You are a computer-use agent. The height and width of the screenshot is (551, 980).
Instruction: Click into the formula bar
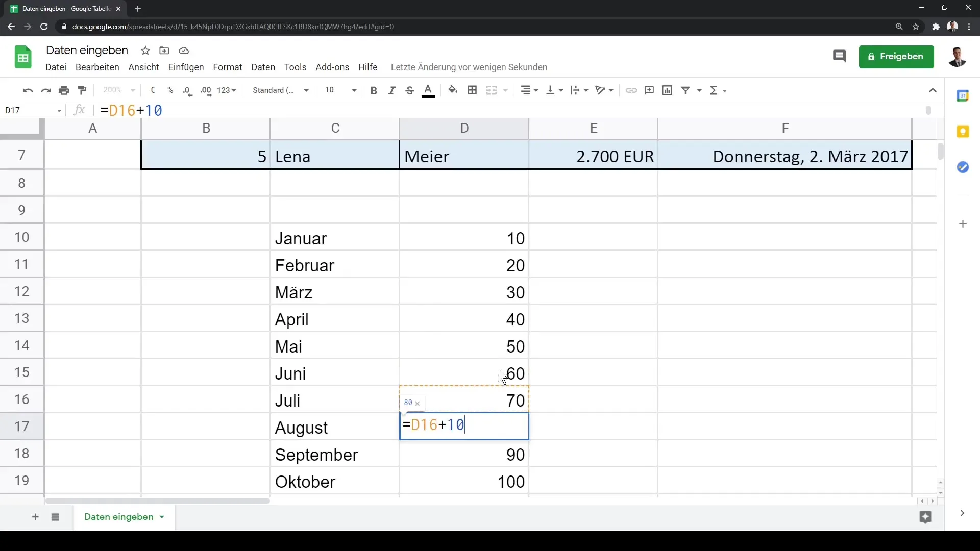click(x=510, y=111)
